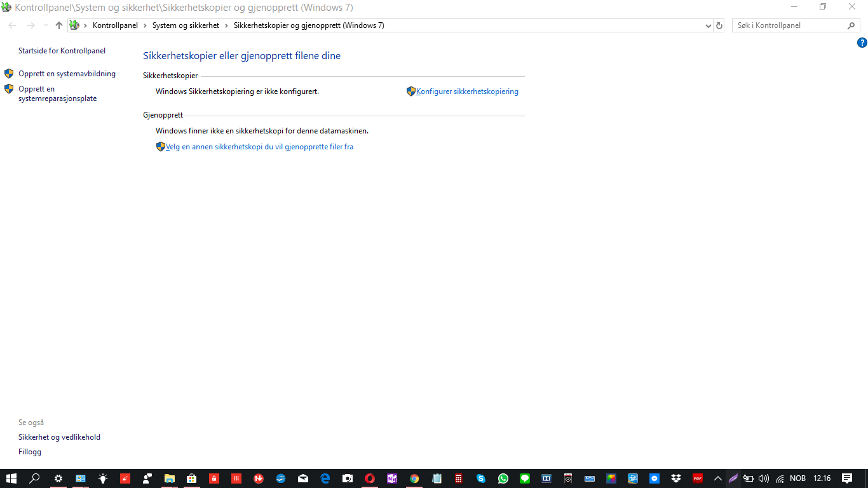Open Skype from the taskbar
This screenshot has width=868, height=488.
tap(481, 478)
